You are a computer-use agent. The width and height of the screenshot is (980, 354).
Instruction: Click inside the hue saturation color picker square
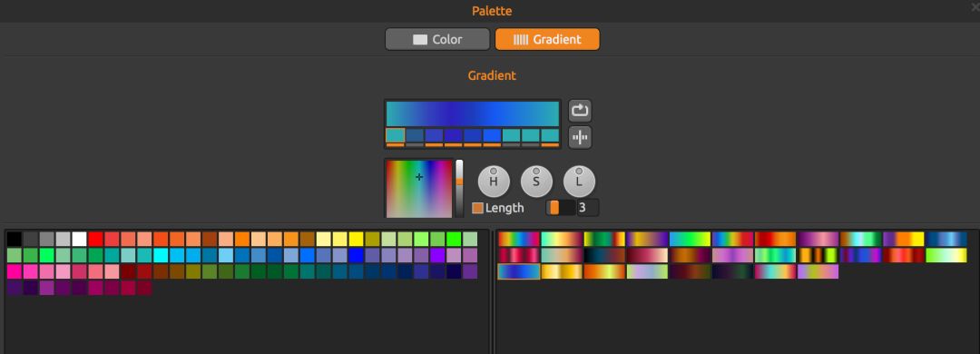click(418, 188)
